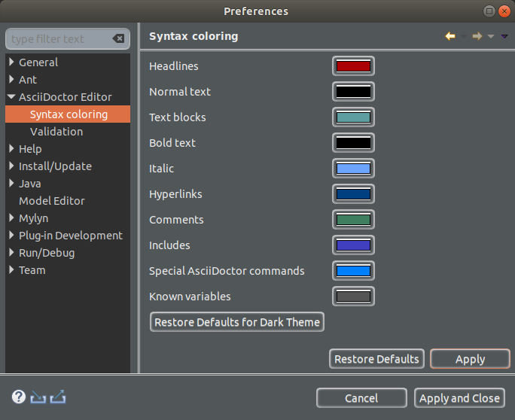The image size is (515, 420).
Task: Change the Normal text color
Action: click(x=353, y=92)
